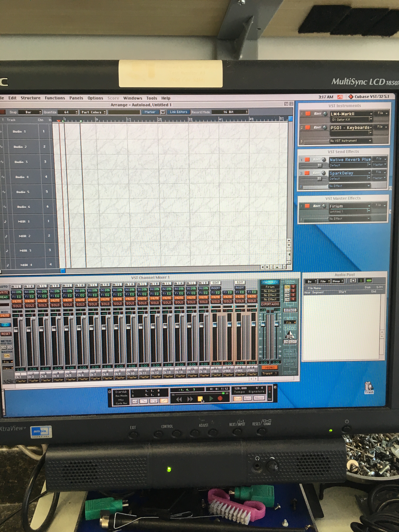The width and height of the screenshot is (399, 532).
Task: Open the LM4-MarkII instrument selector dropdown
Action: pyautogui.click(x=351, y=114)
